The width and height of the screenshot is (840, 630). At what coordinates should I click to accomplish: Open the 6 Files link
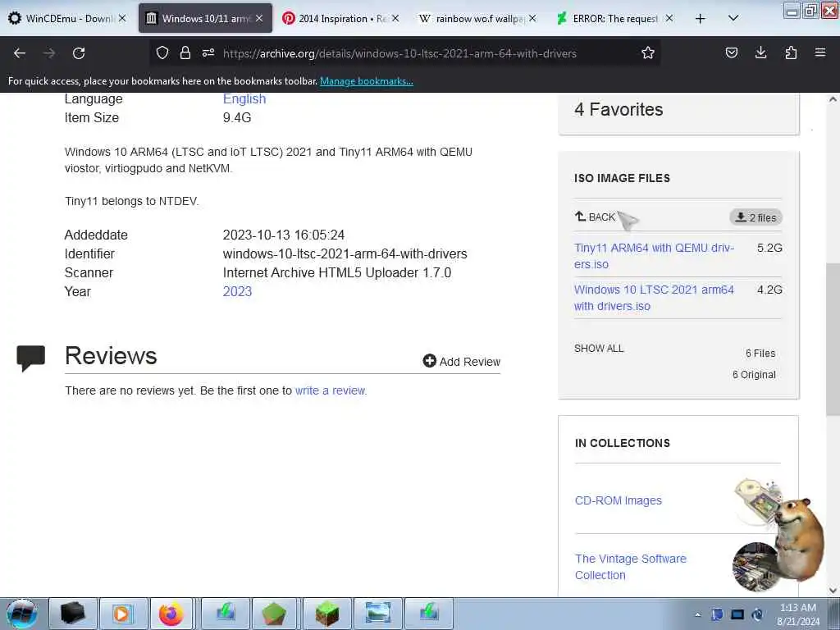pos(760,354)
